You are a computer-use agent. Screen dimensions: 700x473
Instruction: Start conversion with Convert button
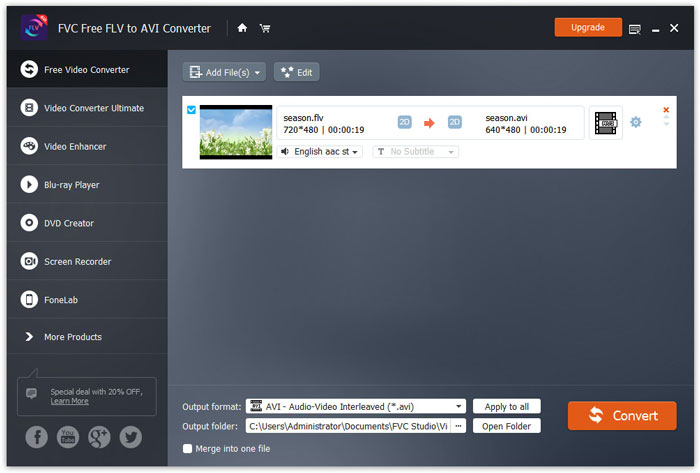pyautogui.click(x=622, y=415)
